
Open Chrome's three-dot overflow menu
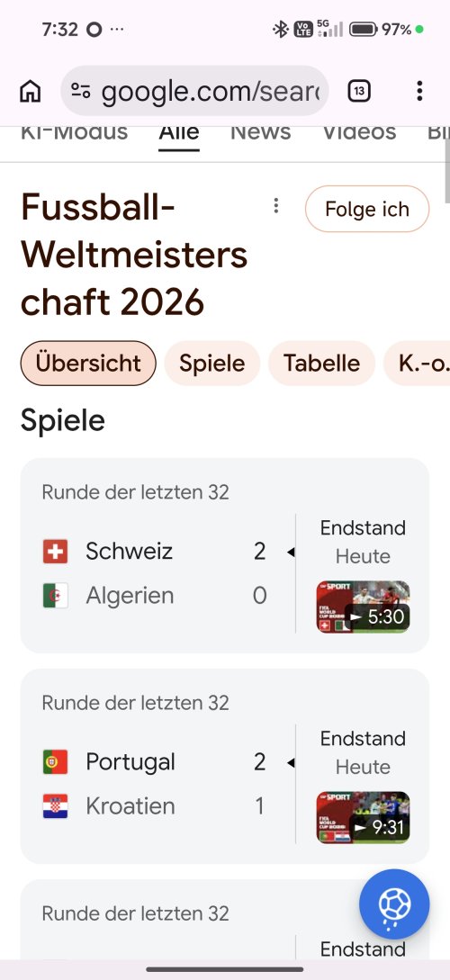[x=419, y=91]
